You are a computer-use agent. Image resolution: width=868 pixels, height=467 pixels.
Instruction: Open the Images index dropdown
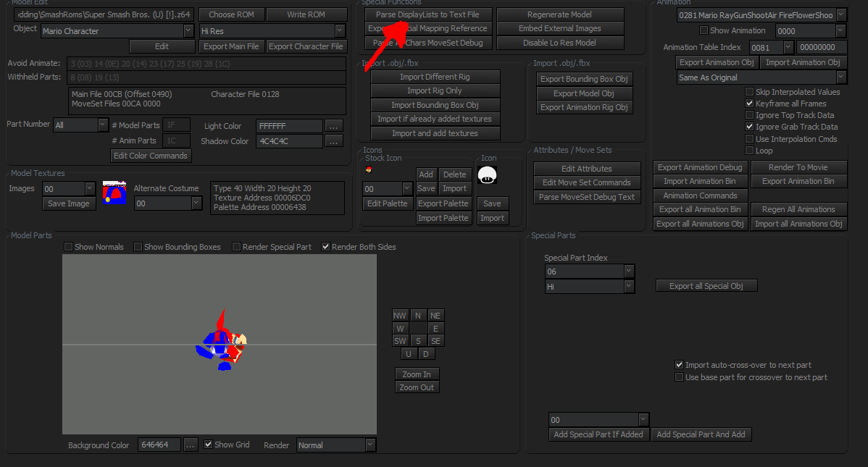tap(90, 189)
